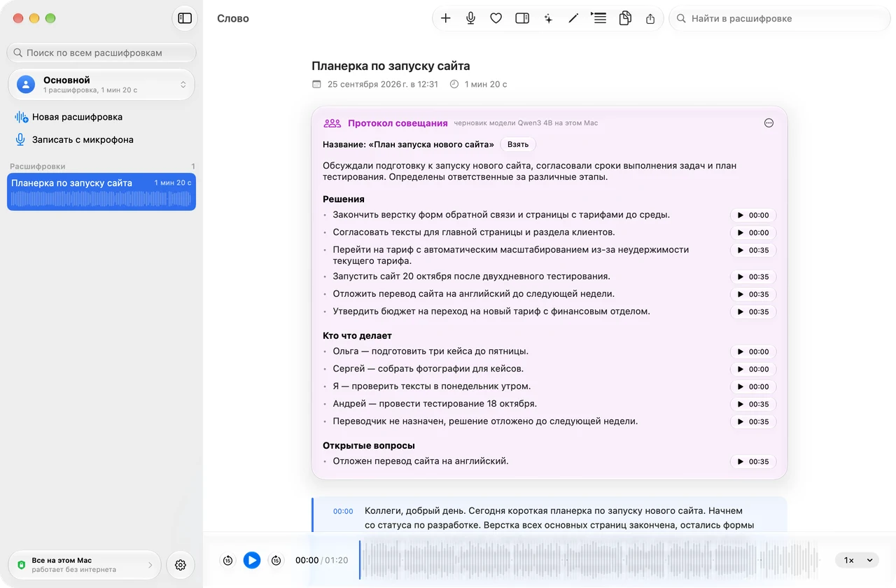Play timestamp for Запустить сайт 20 октября
Screen dimensions: 896x588
tap(753, 276)
